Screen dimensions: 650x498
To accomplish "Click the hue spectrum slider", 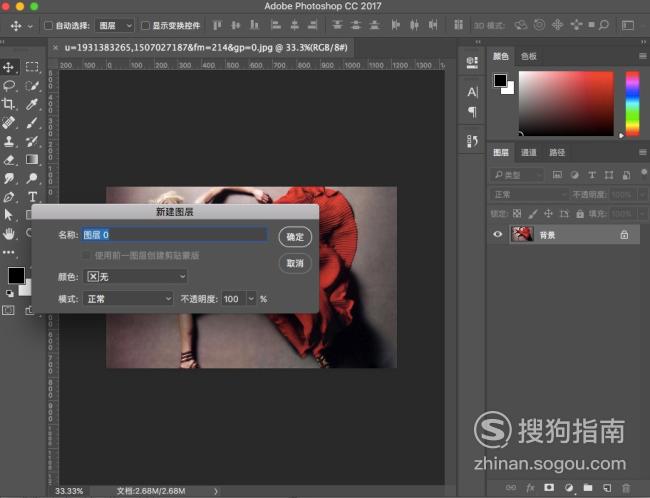I will coord(632,103).
